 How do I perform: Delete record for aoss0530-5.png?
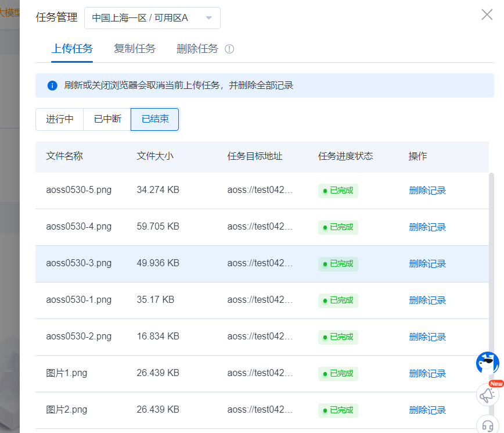pos(427,191)
